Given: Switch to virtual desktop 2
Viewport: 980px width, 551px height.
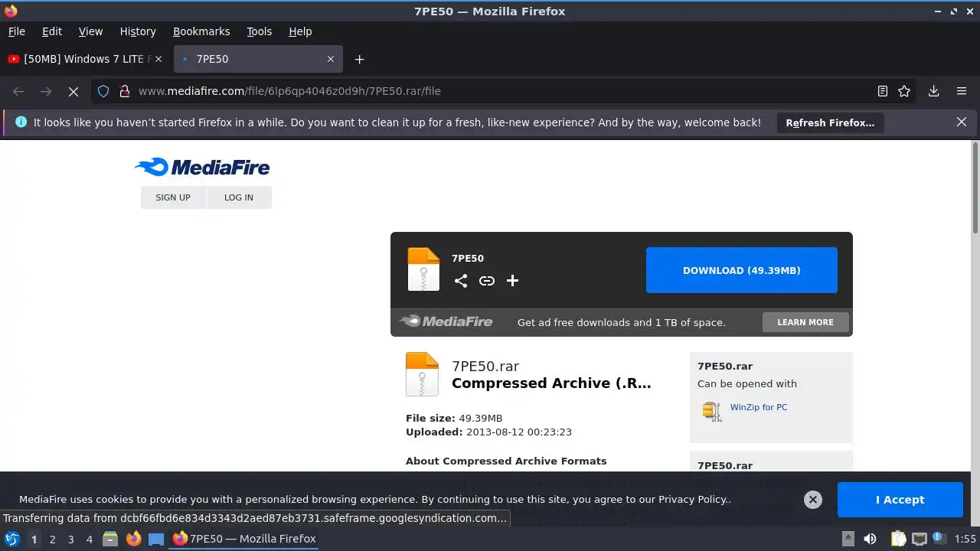Looking at the screenshot, I should coord(52,539).
